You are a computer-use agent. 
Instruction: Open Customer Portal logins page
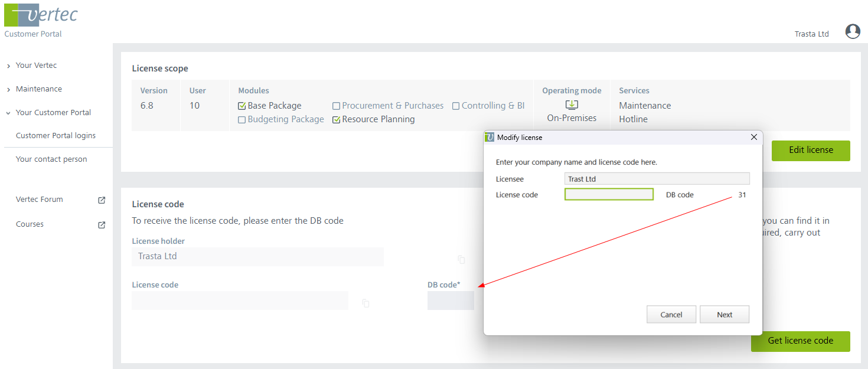56,136
